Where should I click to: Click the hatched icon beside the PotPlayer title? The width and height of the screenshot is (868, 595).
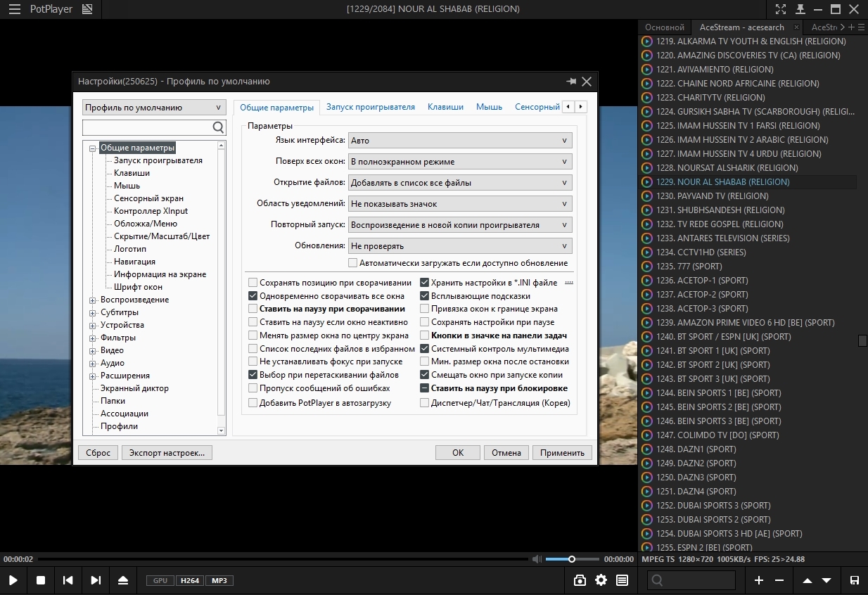click(x=87, y=9)
